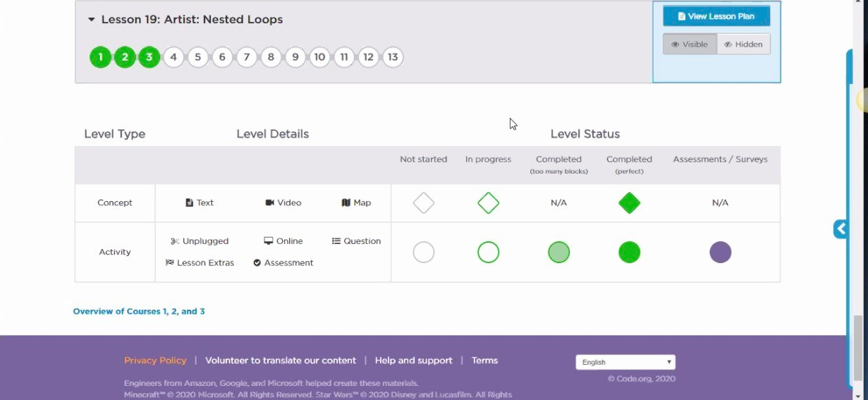The image size is (868, 400).
Task: Open the Privacy Policy link
Action: click(x=155, y=360)
